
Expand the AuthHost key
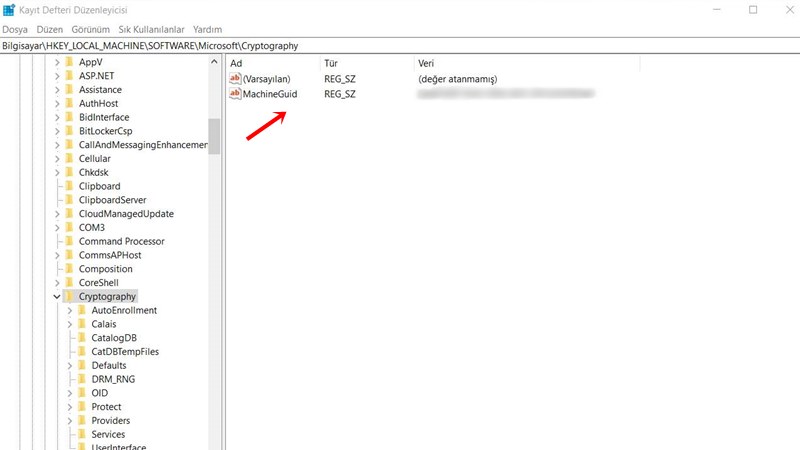point(57,104)
